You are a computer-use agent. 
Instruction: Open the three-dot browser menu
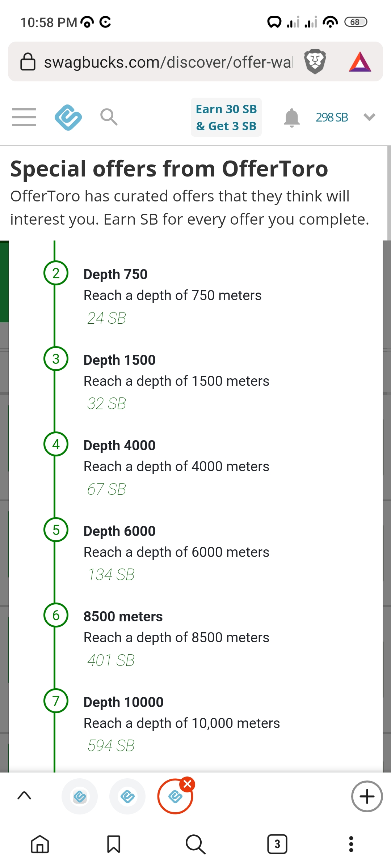[351, 844]
